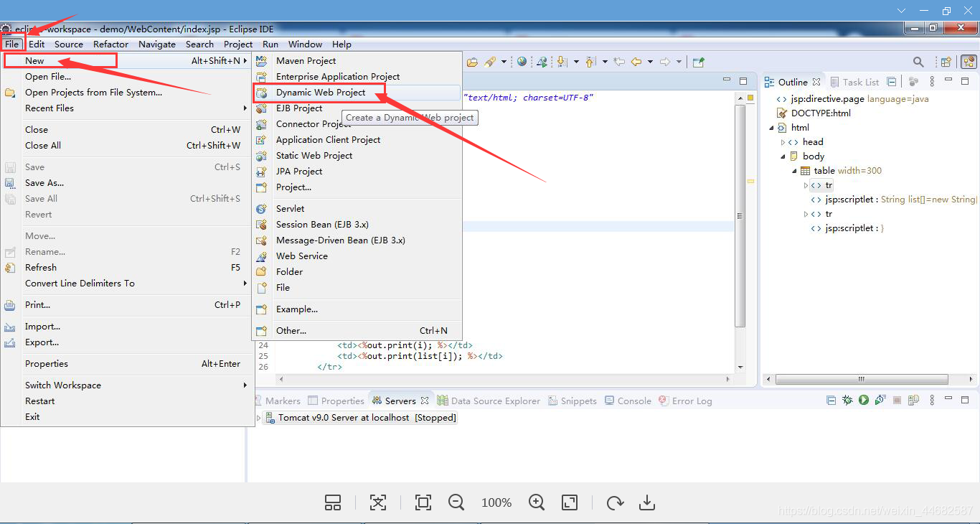Click the viewer fit-to-screen icon
The image size is (980, 524).
tap(423, 502)
